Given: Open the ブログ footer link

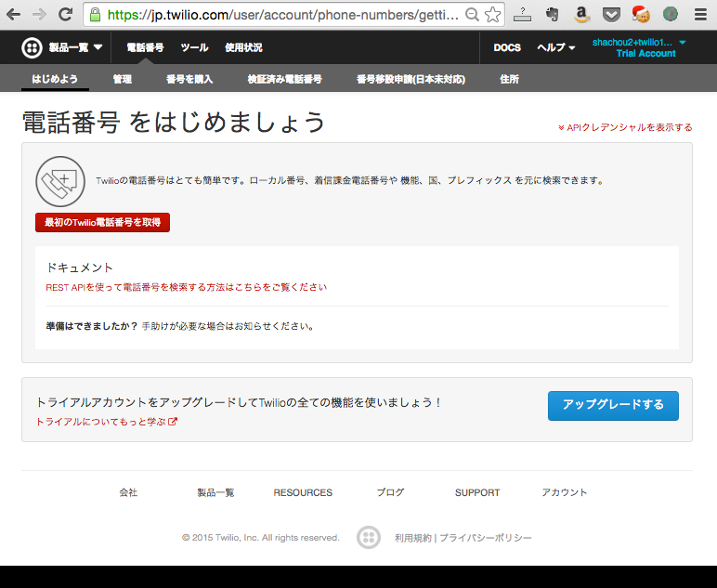Looking at the screenshot, I should point(390,492).
